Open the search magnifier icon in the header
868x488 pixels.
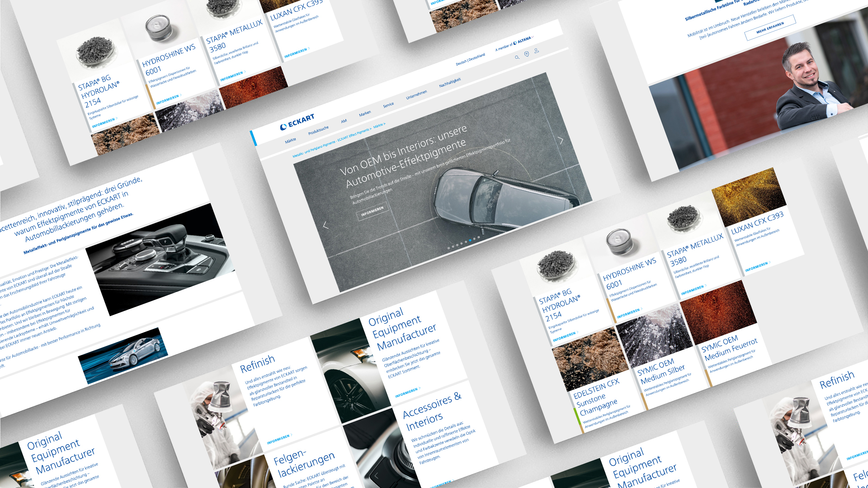click(x=517, y=57)
